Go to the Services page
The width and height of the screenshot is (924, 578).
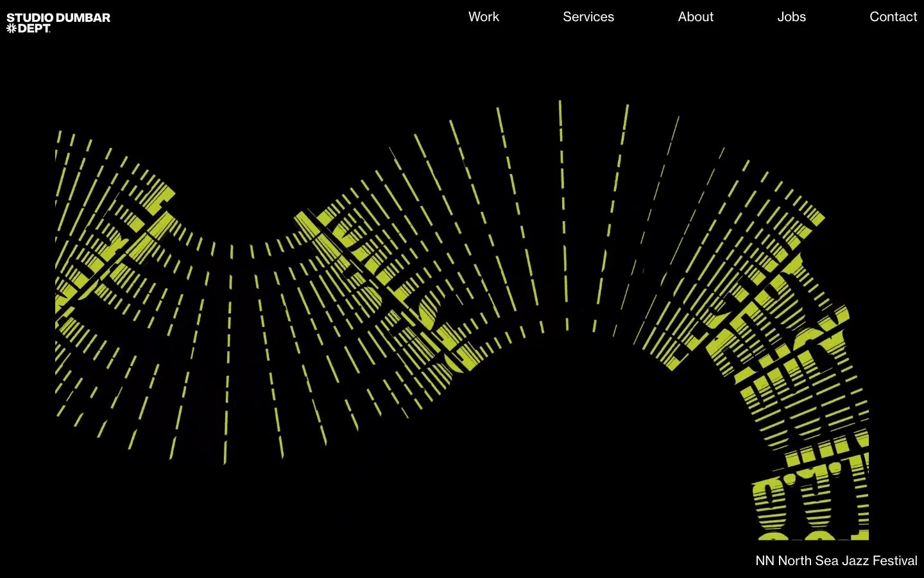[x=588, y=17]
